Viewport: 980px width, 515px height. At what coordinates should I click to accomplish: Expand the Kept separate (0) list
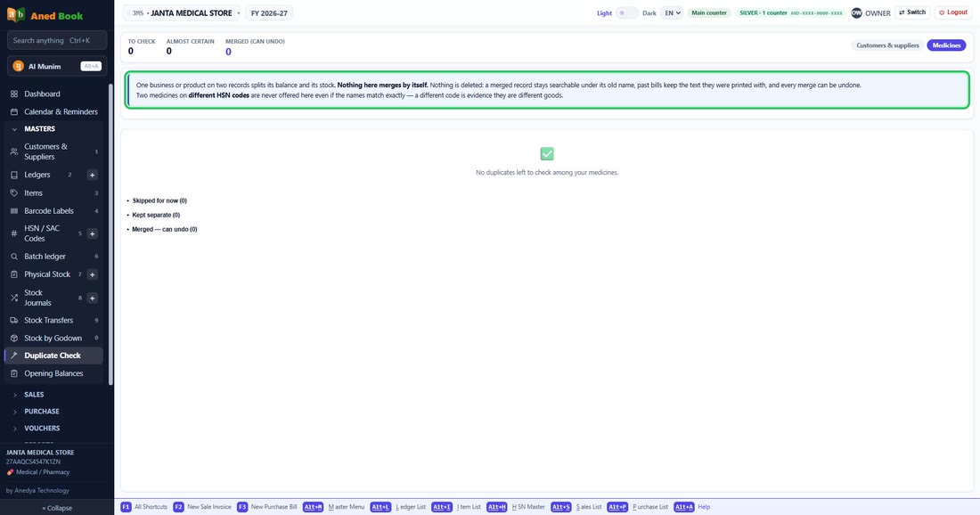[x=154, y=215]
